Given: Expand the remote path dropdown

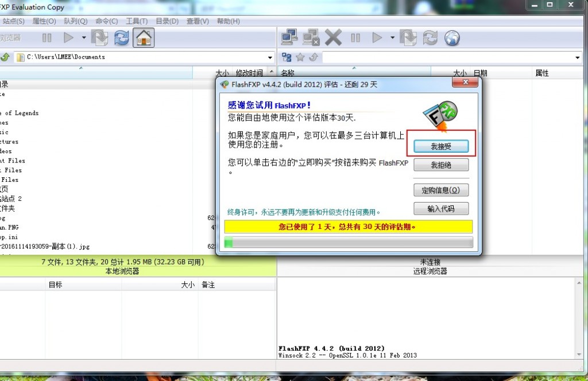Looking at the screenshot, I should pos(578,58).
